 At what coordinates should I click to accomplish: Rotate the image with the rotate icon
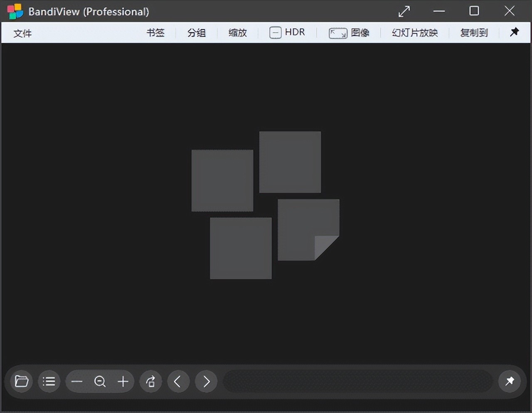(150, 381)
